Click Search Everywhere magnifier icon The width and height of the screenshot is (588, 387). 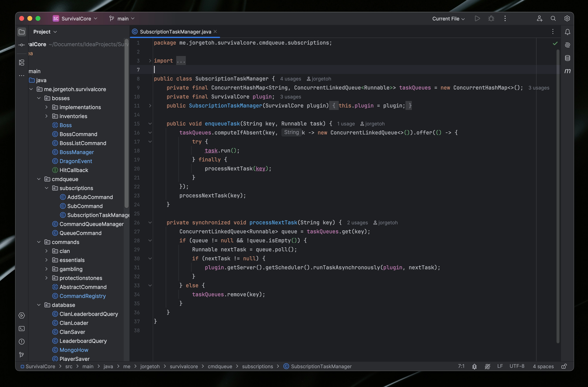click(553, 19)
